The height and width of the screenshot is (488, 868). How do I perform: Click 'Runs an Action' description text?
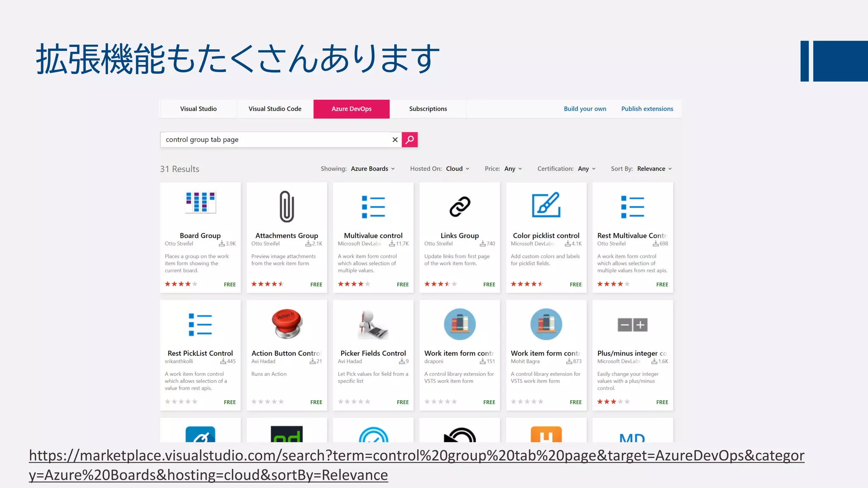269,374
